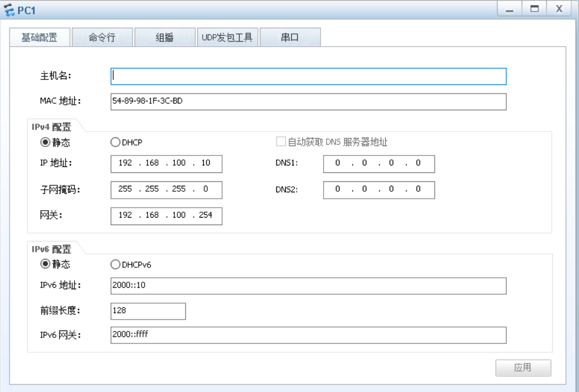
Task: Select the 基础配置 tab
Action: (x=39, y=37)
